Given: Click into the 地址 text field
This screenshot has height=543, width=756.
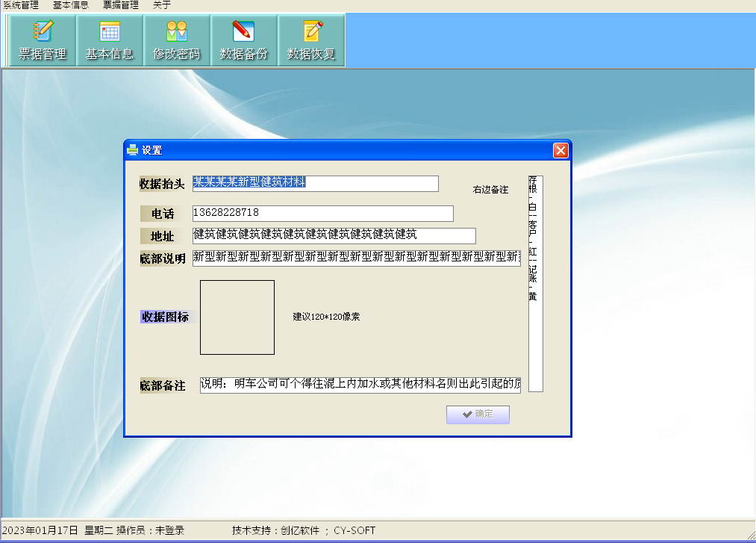Looking at the screenshot, I should point(334,235).
